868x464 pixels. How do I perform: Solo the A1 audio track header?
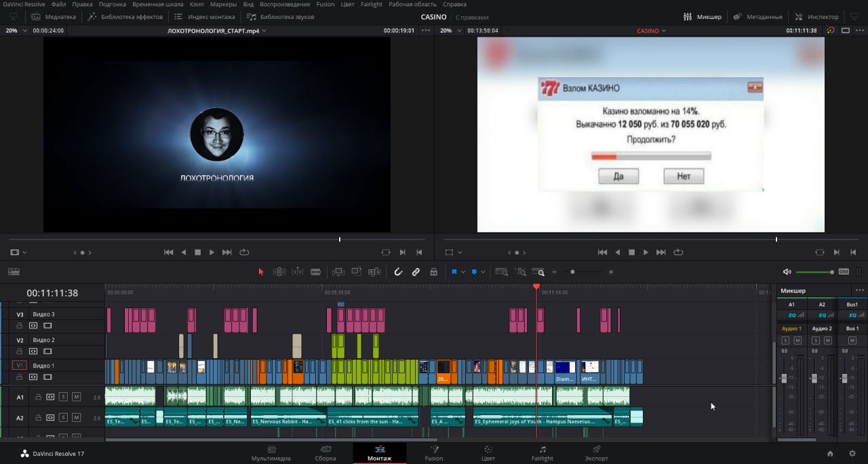click(63, 397)
